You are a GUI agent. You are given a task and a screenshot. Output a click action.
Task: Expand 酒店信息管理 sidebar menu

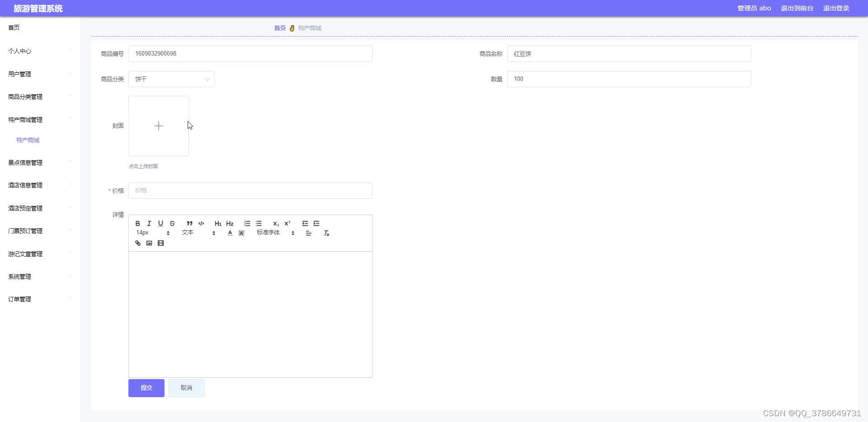click(40, 185)
